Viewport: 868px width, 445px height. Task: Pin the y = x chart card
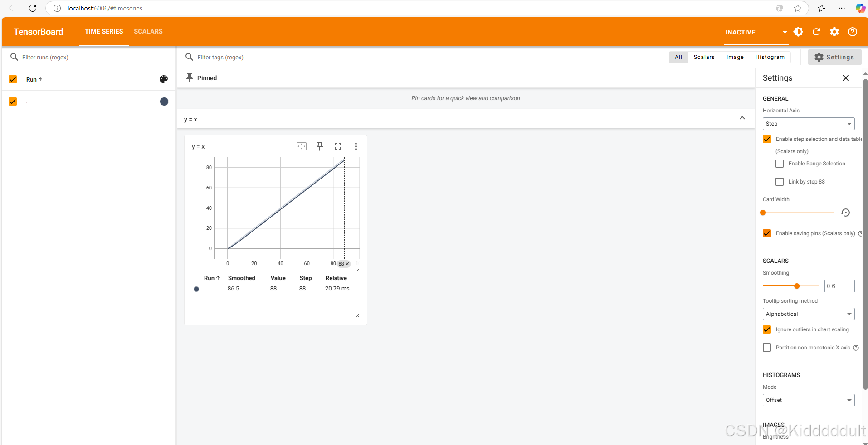(x=319, y=146)
